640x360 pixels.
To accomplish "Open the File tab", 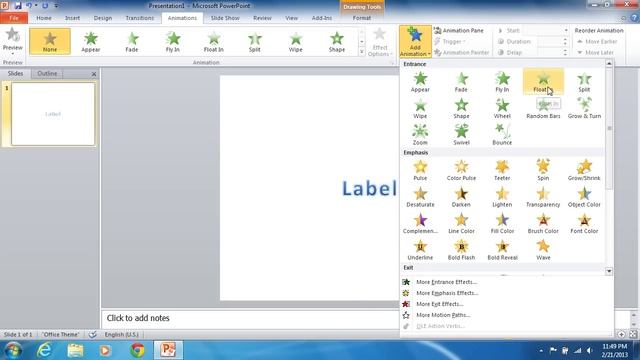I will (x=14, y=18).
